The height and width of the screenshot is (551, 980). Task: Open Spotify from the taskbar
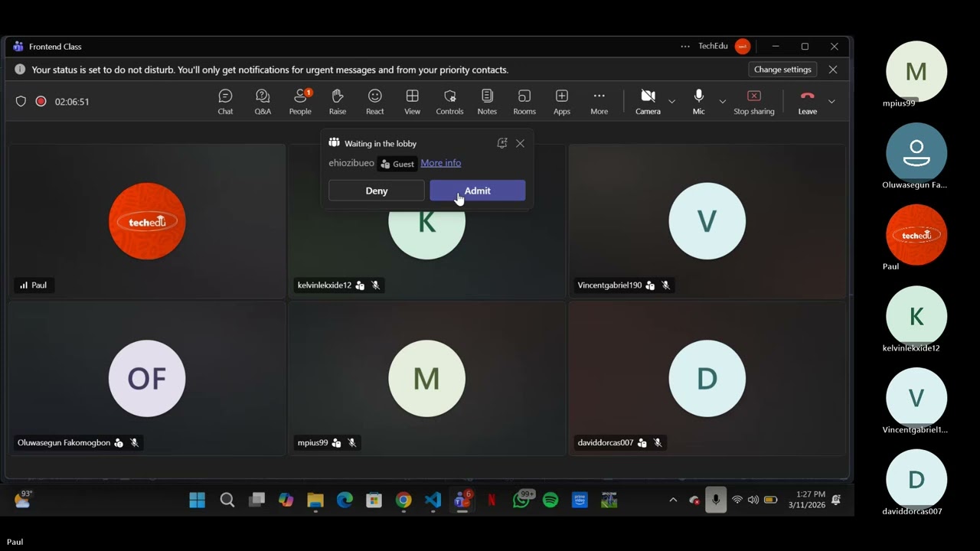click(550, 500)
